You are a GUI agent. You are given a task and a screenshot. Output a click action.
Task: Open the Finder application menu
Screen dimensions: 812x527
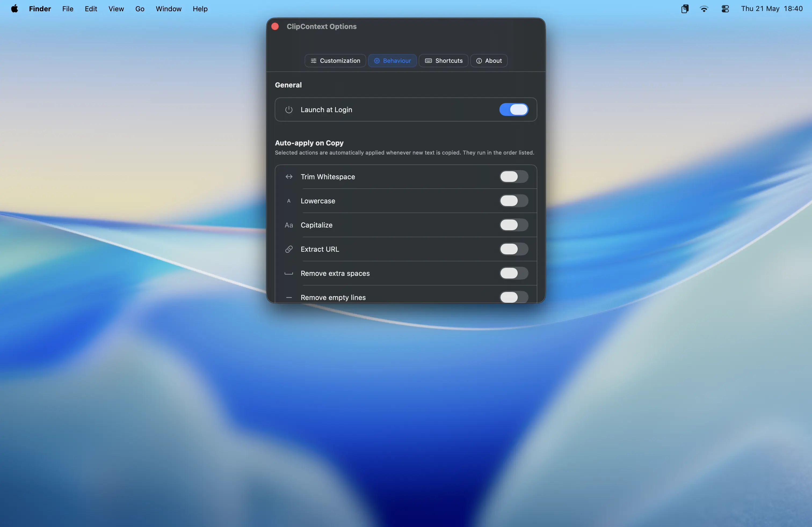(40, 9)
